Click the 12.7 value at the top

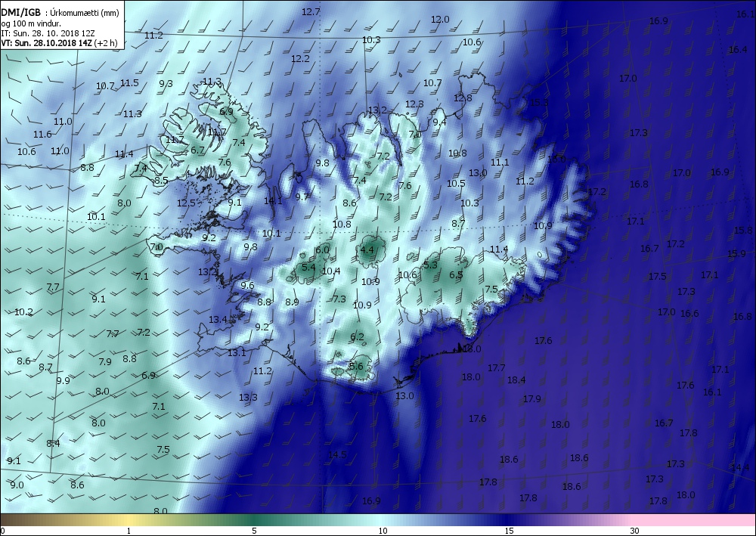click(311, 11)
